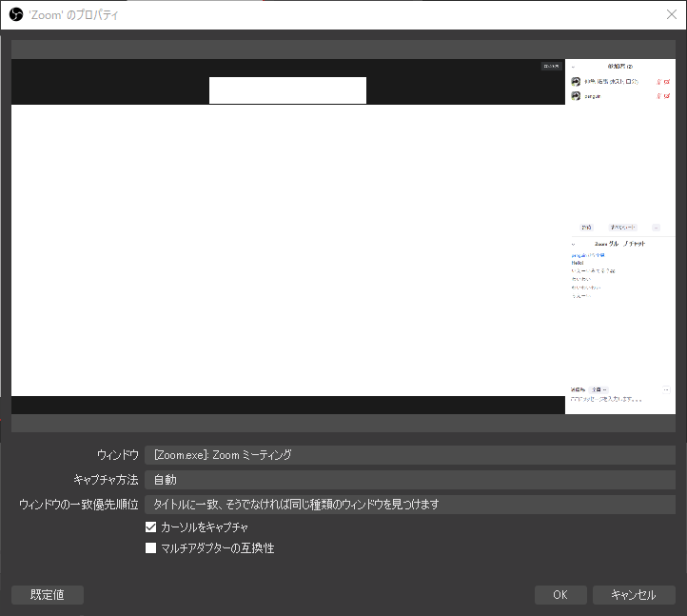687x616 pixels.
Task: Click the first participant avatar in the preview
Action: pos(576,82)
